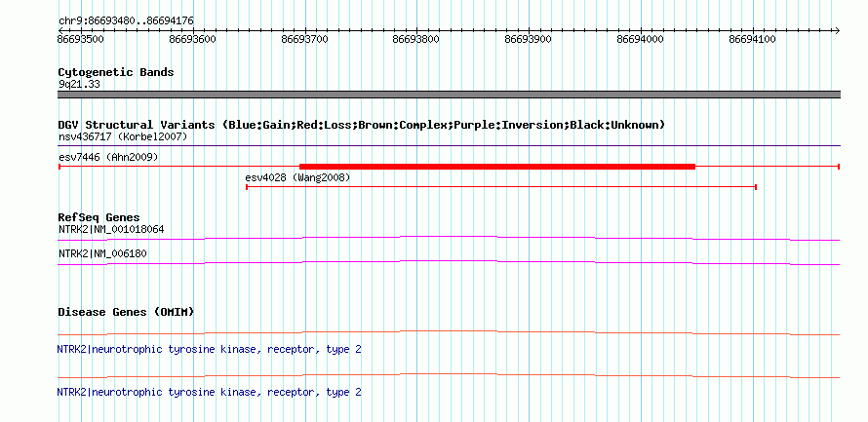868x422 pixels.
Task: Click the 9q21.33 band label
Action: point(79,85)
